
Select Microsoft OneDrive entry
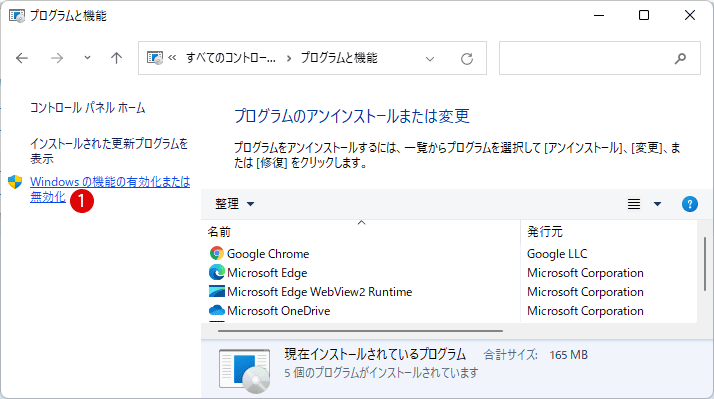278,311
